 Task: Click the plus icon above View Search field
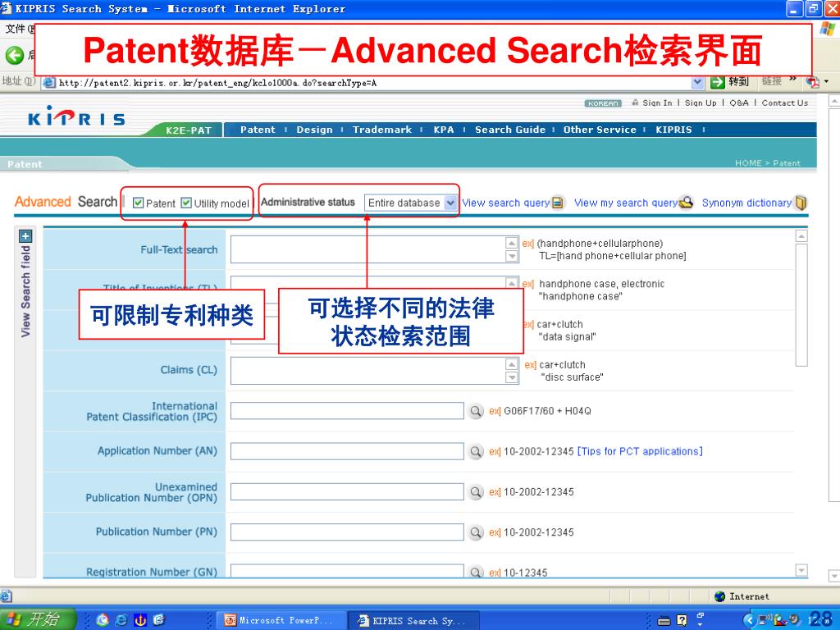[x=25, y=236]
